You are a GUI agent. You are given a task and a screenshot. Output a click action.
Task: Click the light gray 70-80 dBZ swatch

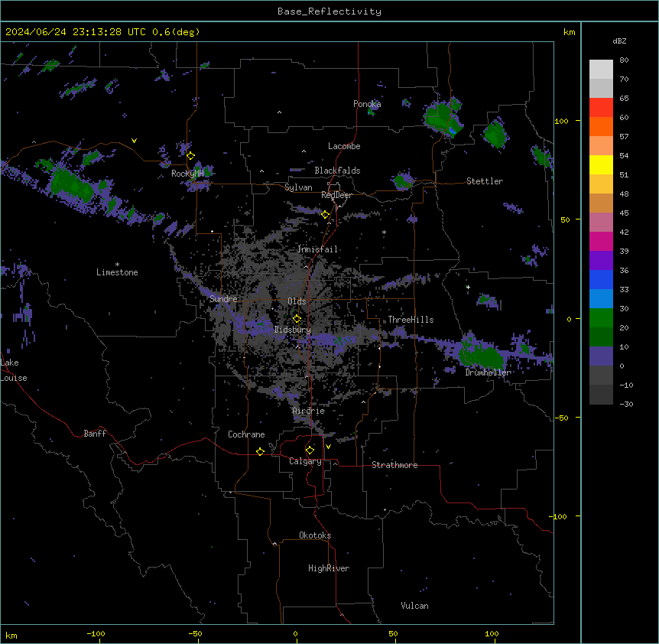[x=601, y=70]
